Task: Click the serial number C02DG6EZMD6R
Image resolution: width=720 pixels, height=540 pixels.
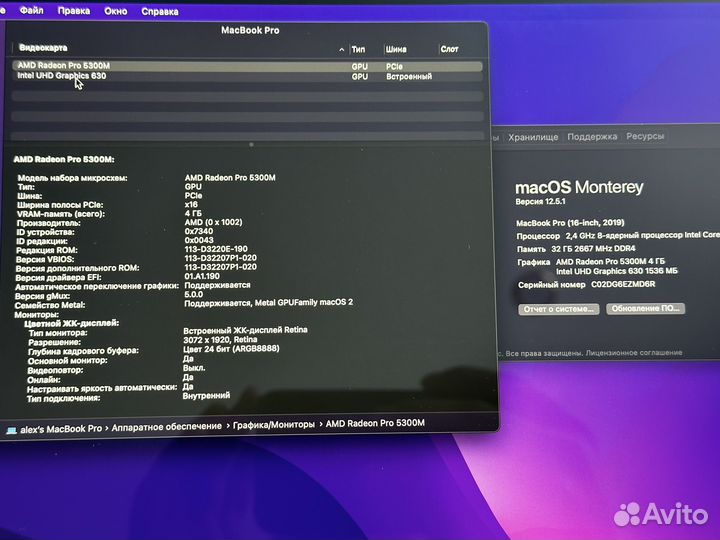Action: pyautogui.click(x=623, y=284)
